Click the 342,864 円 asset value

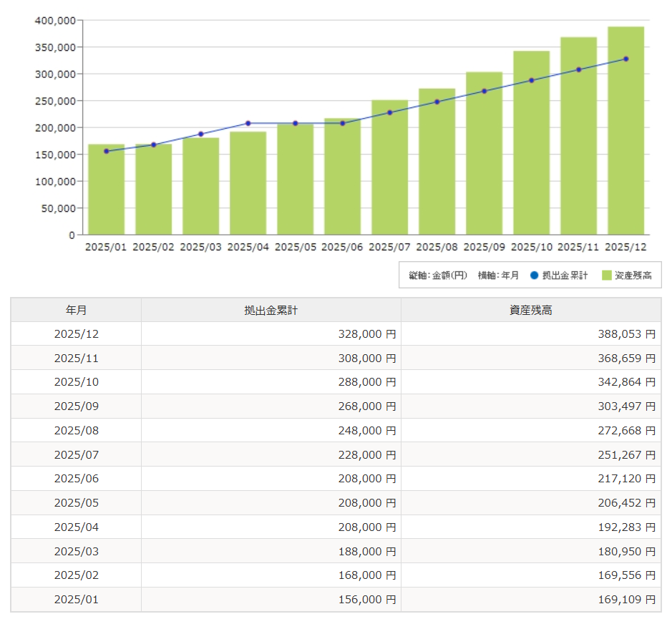[624, 382]
